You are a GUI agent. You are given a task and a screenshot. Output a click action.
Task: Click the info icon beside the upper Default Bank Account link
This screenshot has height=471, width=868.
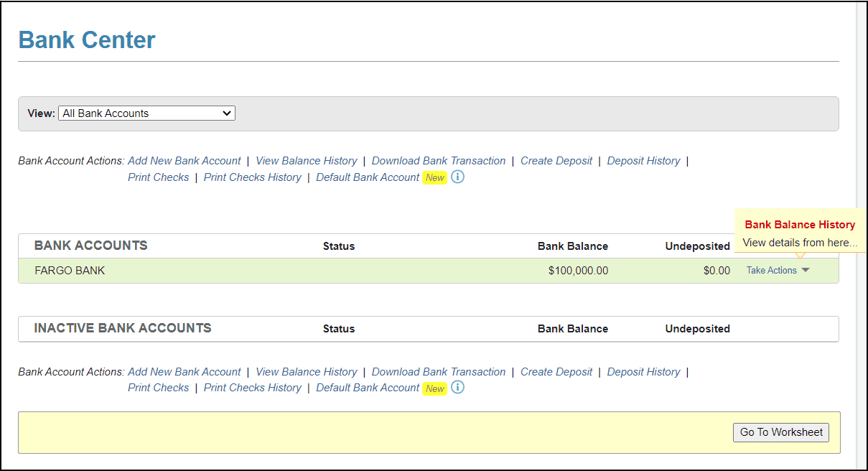point(457,177)
